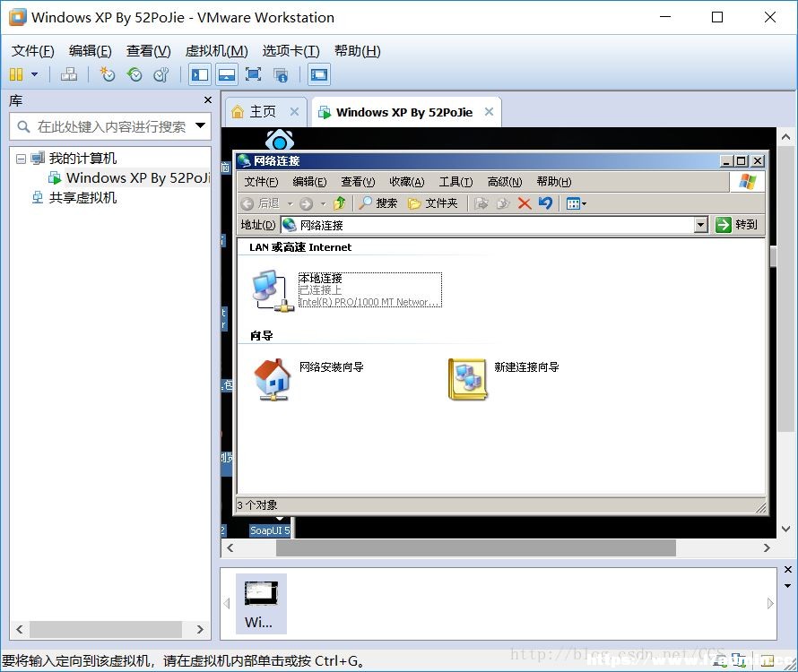This screenshot has width=798, height=672.
Task: Open the 选项卡(T) menu
Action: (x=291, y=51)
